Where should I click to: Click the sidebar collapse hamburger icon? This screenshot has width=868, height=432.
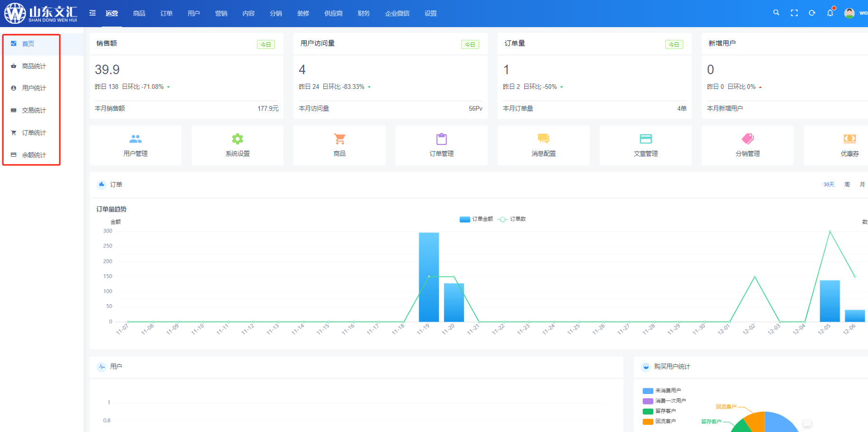[x=93, y=13]
